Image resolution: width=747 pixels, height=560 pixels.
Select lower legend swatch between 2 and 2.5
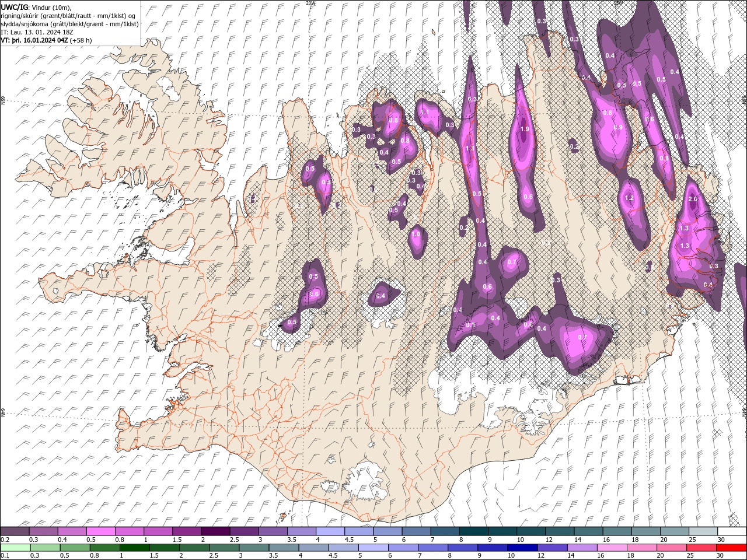pyautogui.click(x=194, y=548)
